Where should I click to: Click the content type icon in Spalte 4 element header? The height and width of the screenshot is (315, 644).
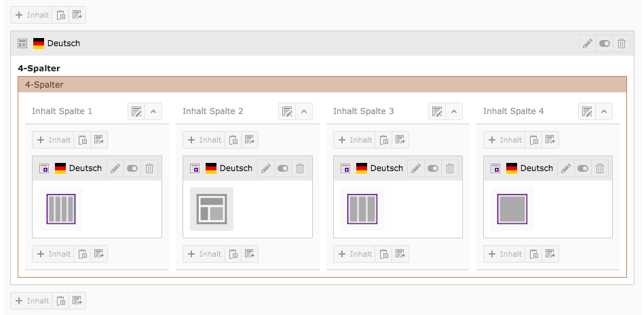[x=495, y=168]
